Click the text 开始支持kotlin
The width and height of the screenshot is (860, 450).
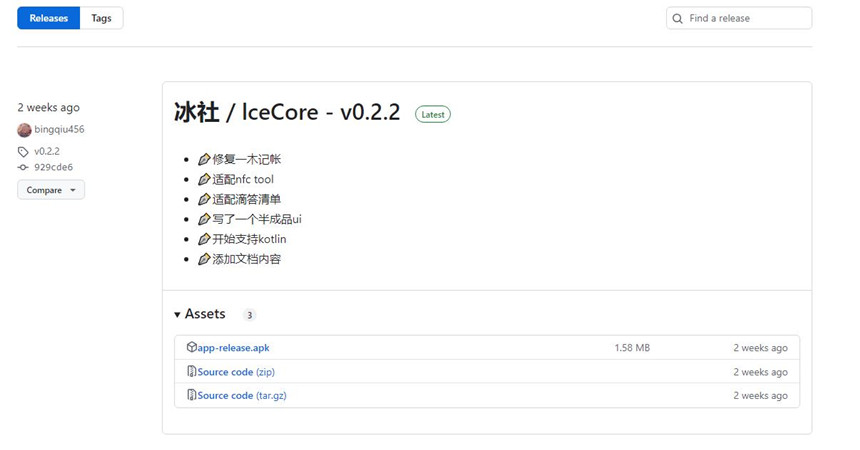coord(249,239)
